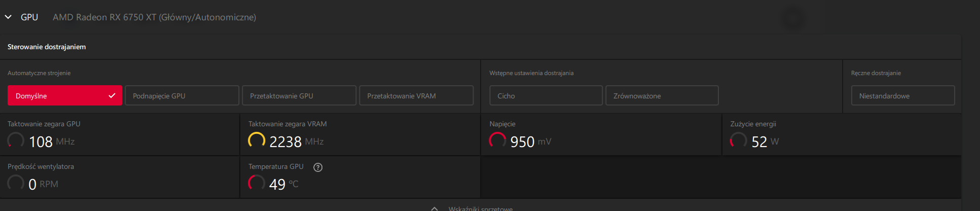
Task: Click the yellow VRAM clock gauge
Action: tap(257, 140)
